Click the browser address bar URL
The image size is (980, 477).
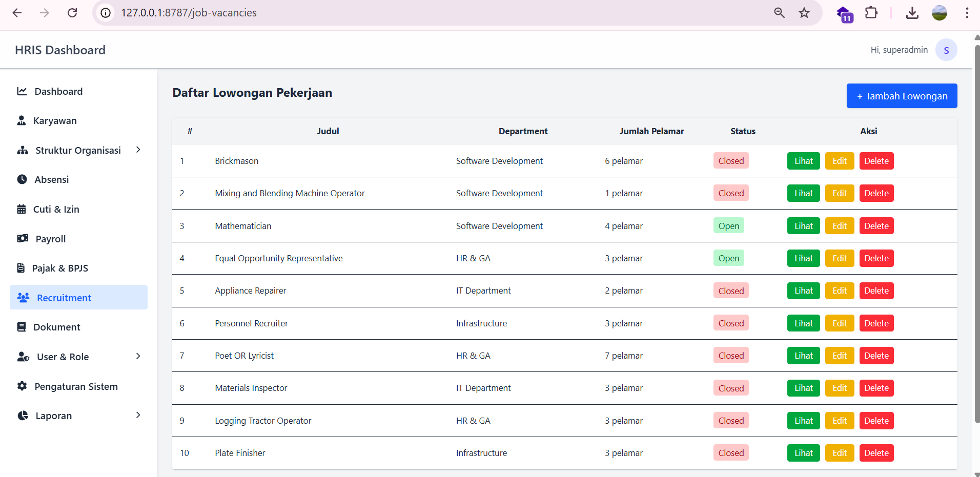pyautogui.click(x=189, y=13)
